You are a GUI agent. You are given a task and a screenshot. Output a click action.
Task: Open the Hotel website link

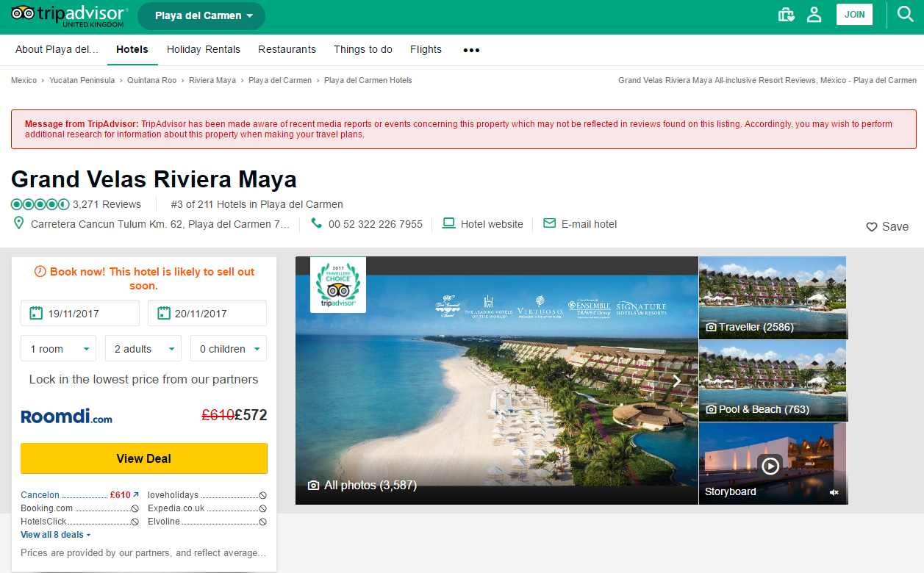point(492,224)
